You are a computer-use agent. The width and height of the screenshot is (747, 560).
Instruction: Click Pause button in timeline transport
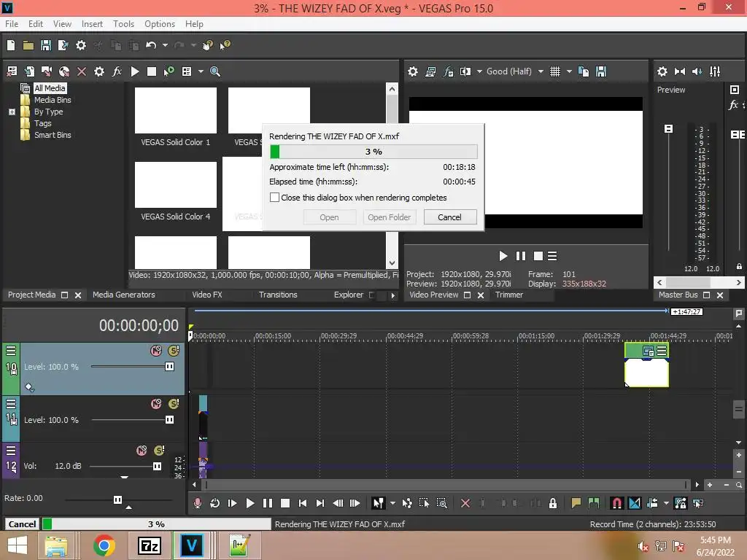tap(268, 503)
